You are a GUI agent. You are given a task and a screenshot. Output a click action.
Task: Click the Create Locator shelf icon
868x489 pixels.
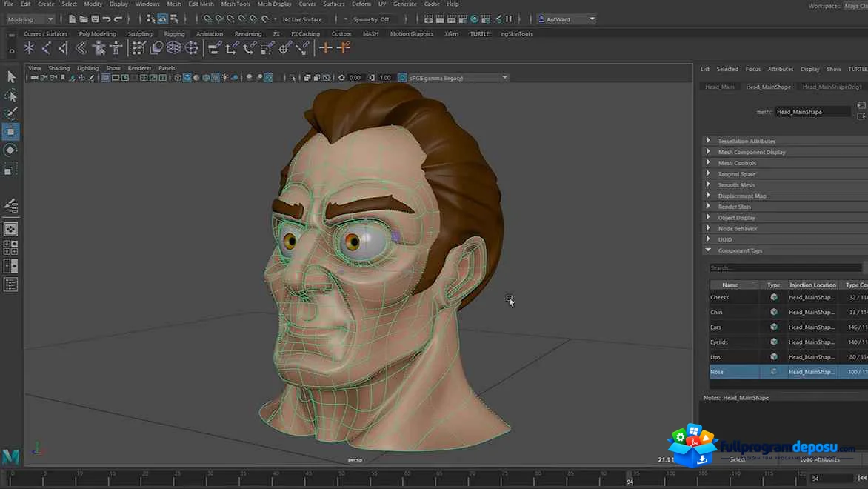[x=29, y=48]
